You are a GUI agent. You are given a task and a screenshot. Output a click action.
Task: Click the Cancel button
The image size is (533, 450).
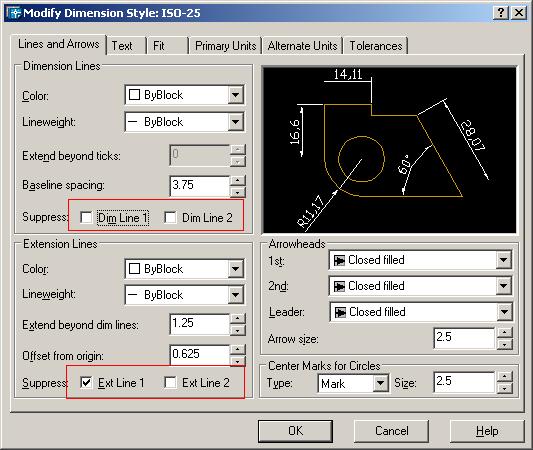tap(391, 431)
